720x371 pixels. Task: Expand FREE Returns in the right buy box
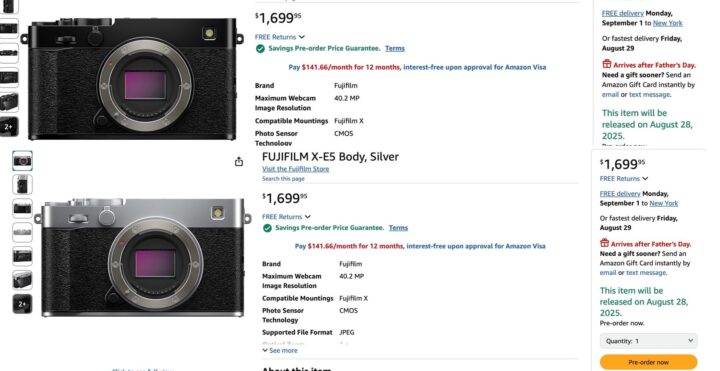tap(624, 179)
